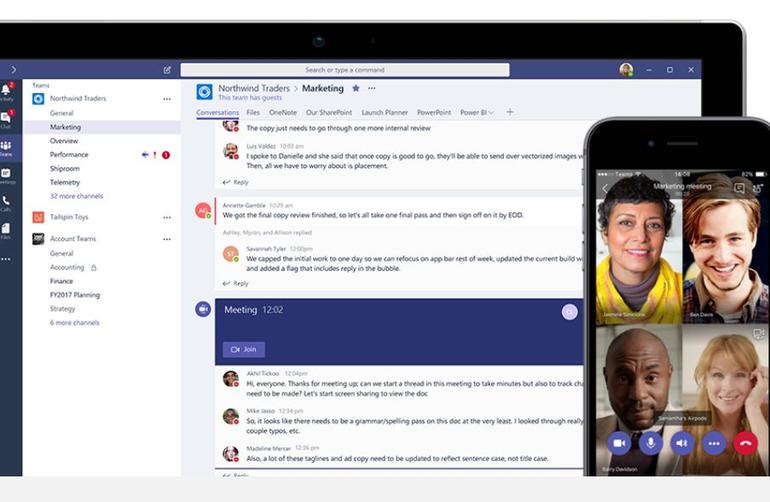Open the OneNote tab
Image resolution: width=770 pixels, height=502 pixels.
tap(283, 112)
